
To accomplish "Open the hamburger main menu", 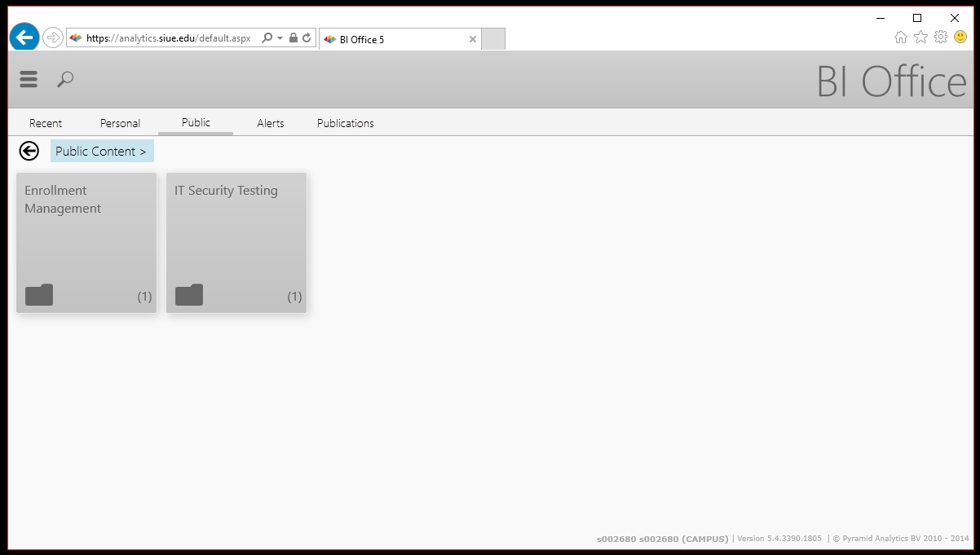I will coord(29,79).
